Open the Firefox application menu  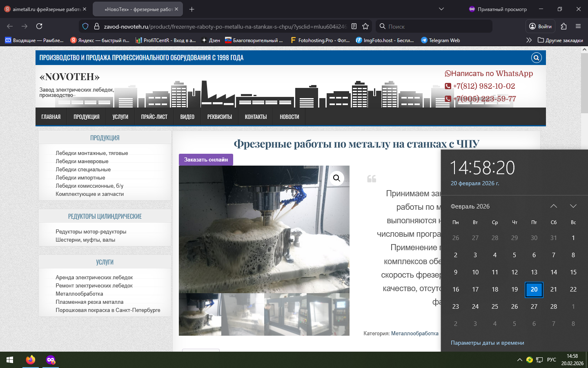coord(578,27)
